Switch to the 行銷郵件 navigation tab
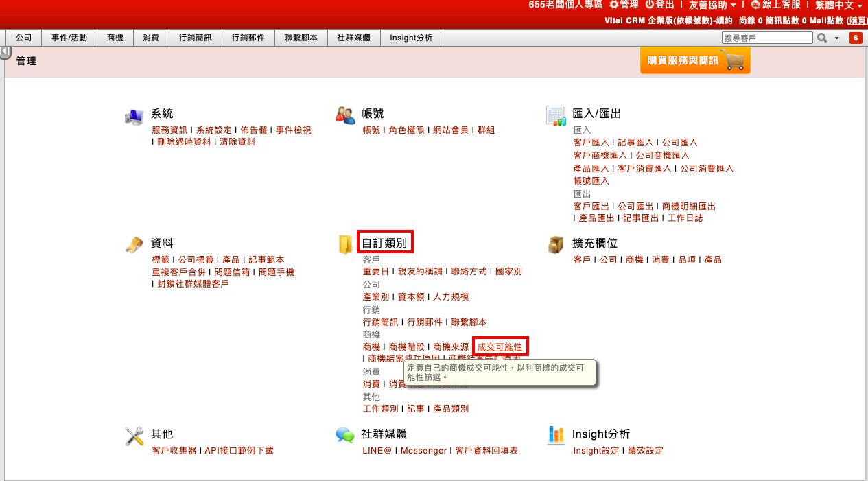 248,38
